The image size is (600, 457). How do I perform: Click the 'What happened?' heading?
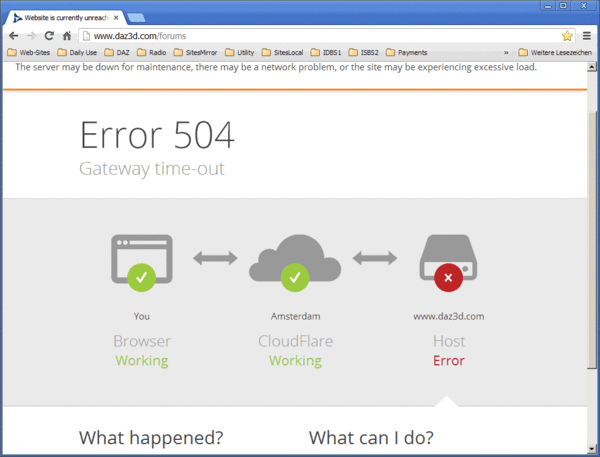(151, 437)
